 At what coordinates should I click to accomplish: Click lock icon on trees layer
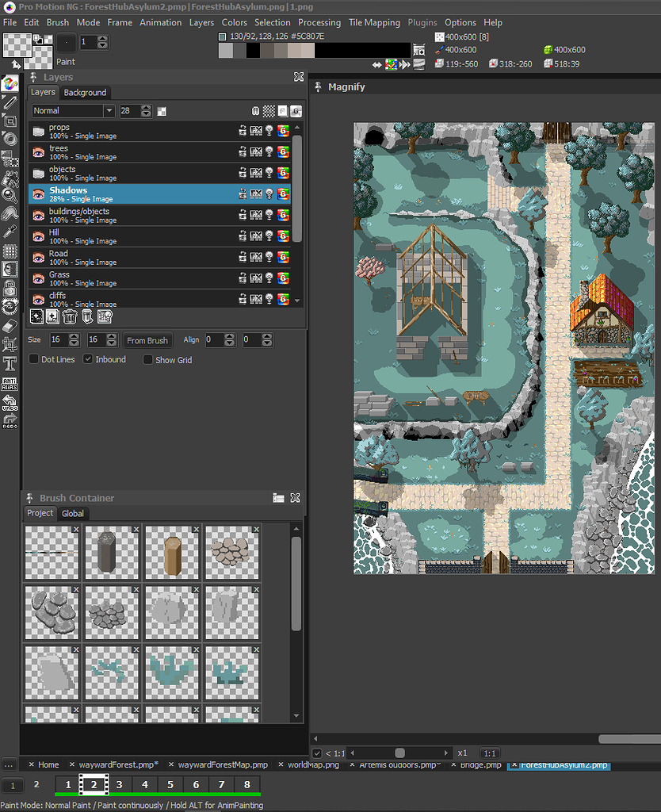point(243,151)
